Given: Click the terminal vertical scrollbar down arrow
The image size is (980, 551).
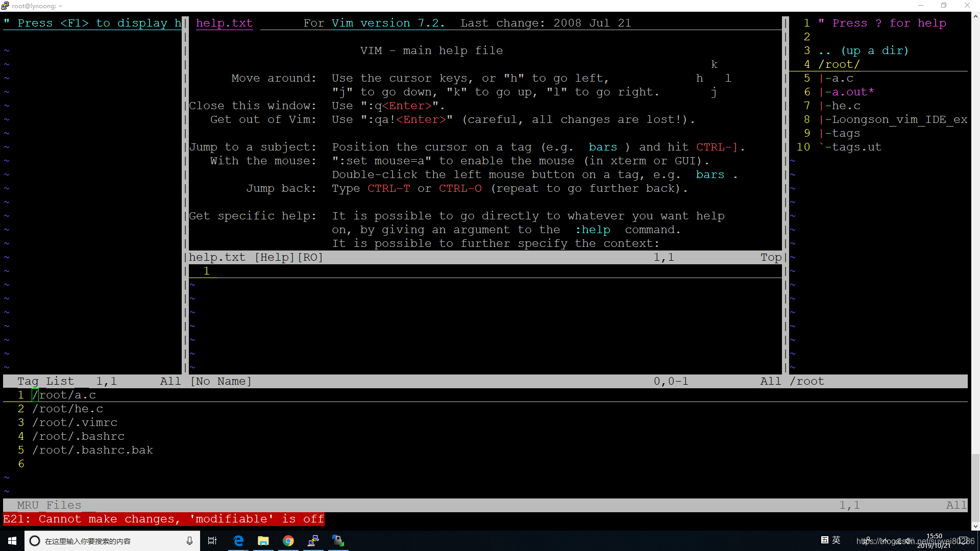Looking at the screenshot, I should [x=975, y=526].
